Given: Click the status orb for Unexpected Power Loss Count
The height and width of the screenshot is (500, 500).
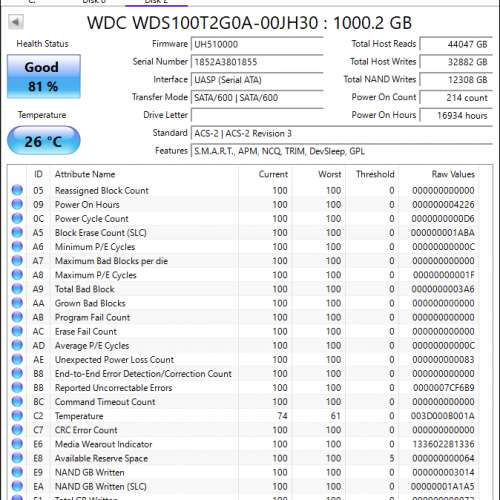Looking at the screenshot, I should coord(17,359).
